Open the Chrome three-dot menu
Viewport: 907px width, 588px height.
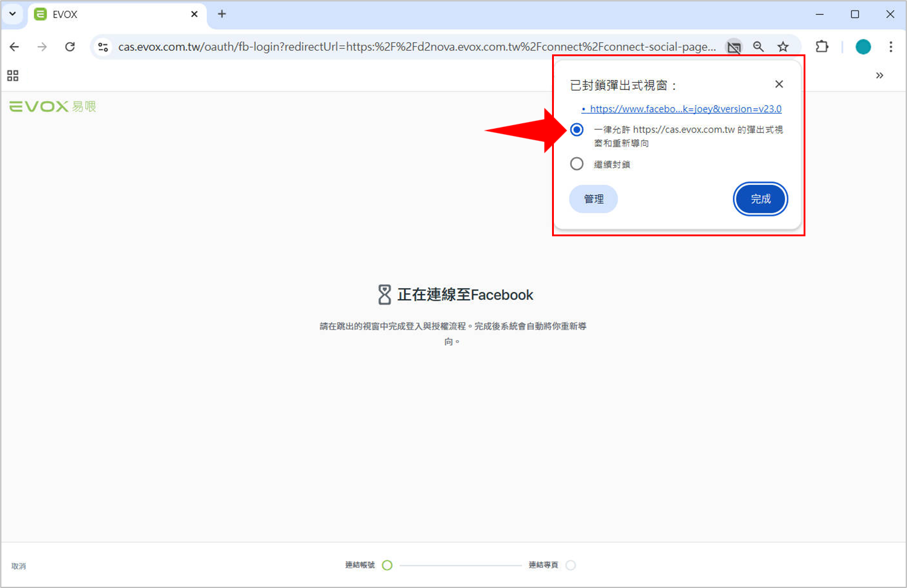pyautogui.click(x=891, y=47)
